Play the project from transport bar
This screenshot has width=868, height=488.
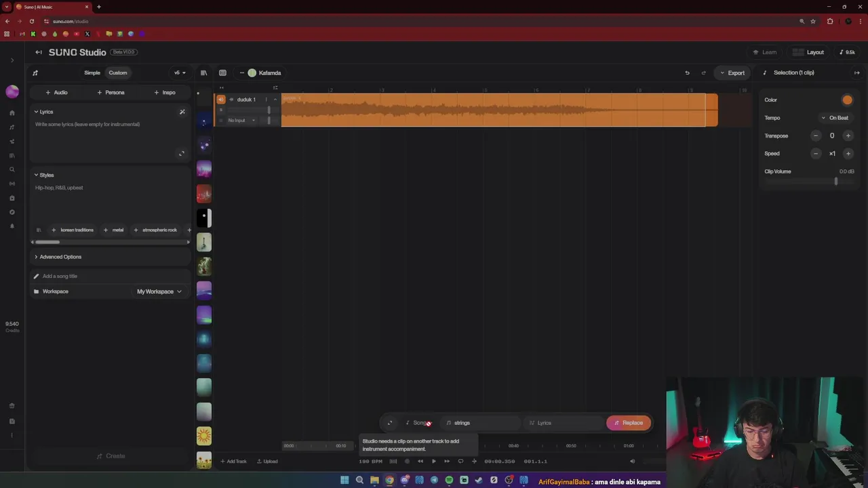pyautogui.click(x=434, y=462)
